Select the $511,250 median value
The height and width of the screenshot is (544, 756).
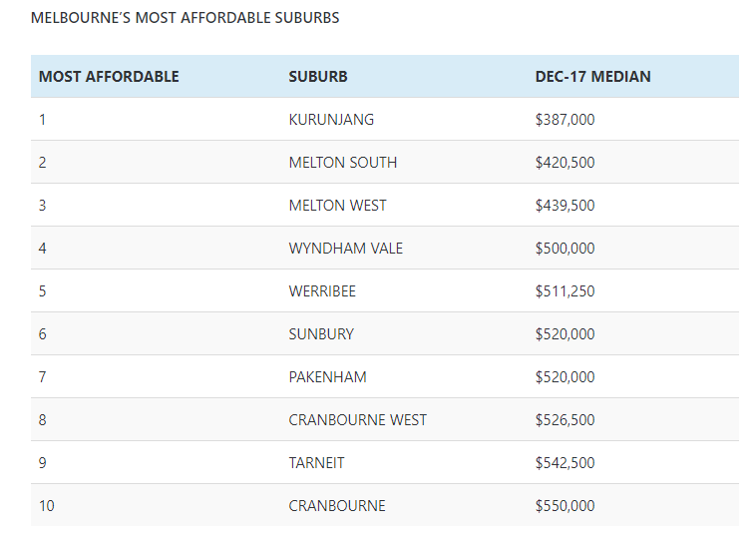(565, 291)
